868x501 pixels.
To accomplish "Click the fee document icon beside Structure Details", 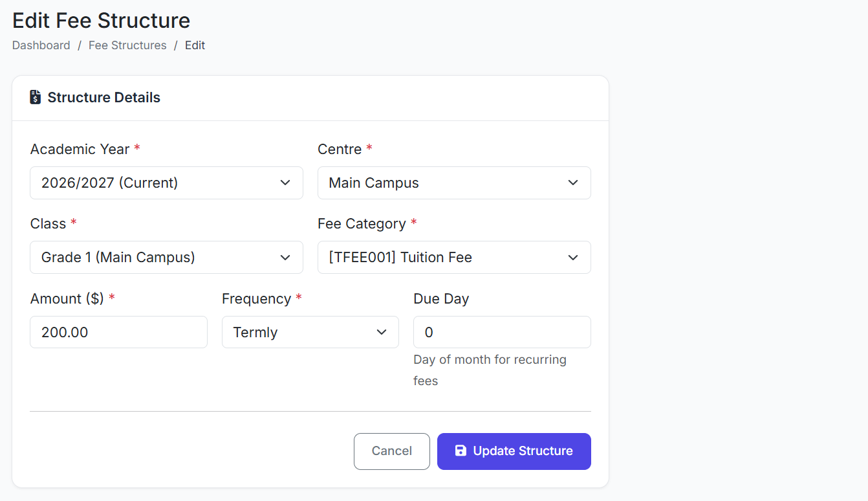I will (x=36, y=97).
